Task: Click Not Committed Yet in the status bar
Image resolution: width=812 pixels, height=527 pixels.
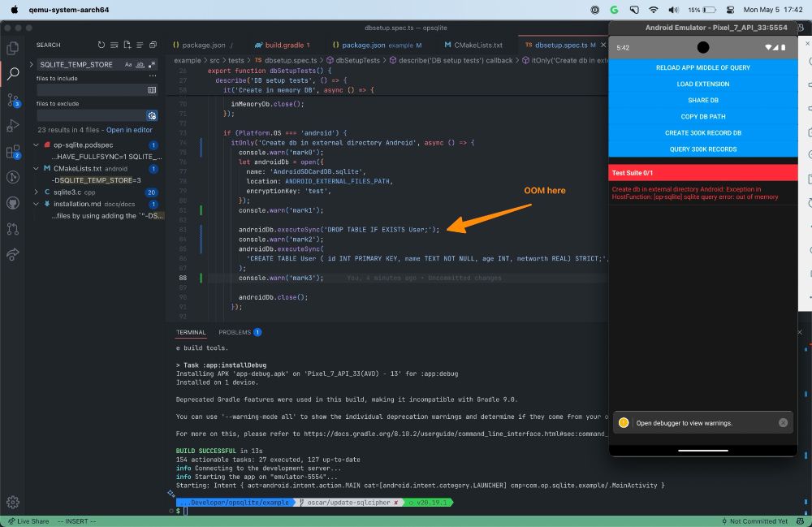Action: pyautogui.click(x=754, y=521)
